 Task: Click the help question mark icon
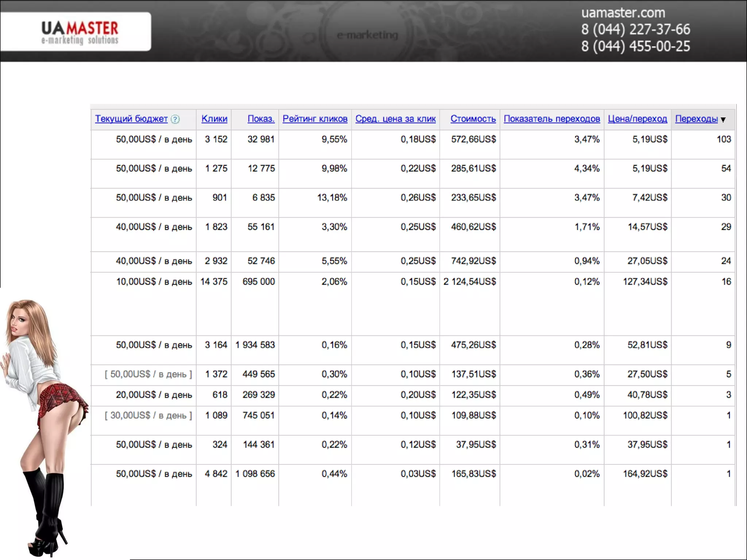[x=175, y=119]
